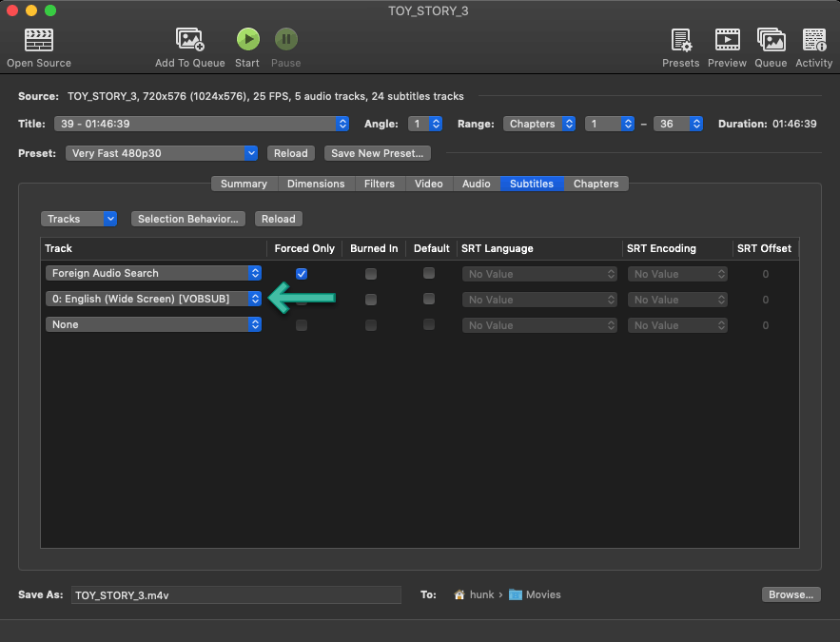Click Browse to choose destination
The image size is (840, 642).
pyautogui.click(x=791, y=594)
